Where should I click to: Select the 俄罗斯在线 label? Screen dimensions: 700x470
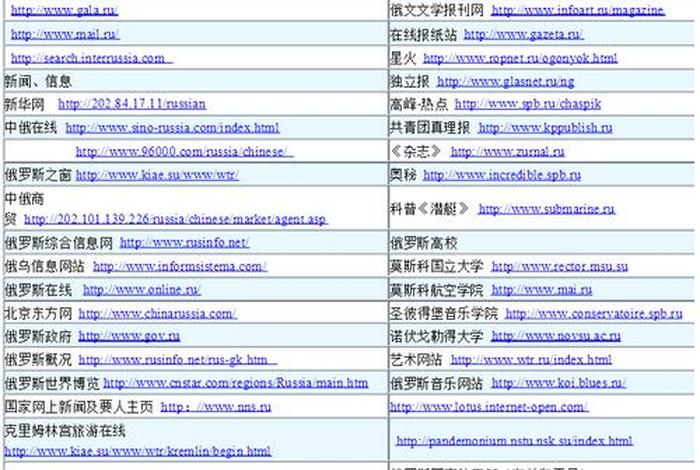(38, 290)
